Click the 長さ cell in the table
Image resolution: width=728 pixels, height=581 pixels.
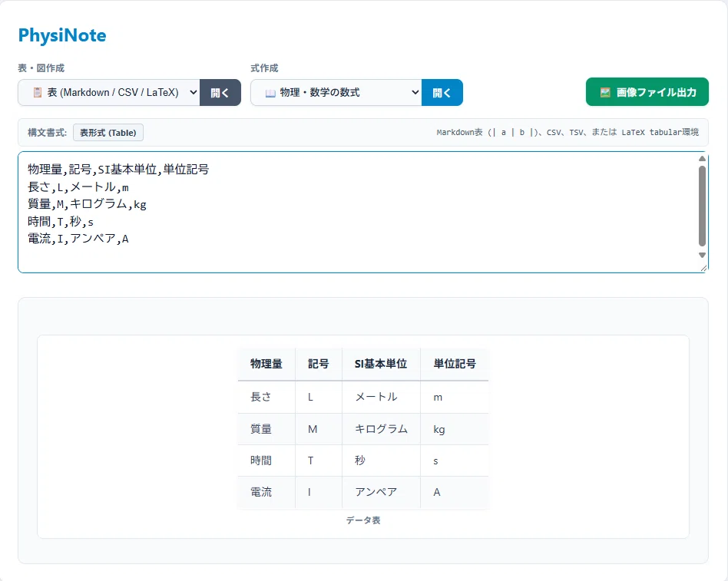tap(266, 397)
